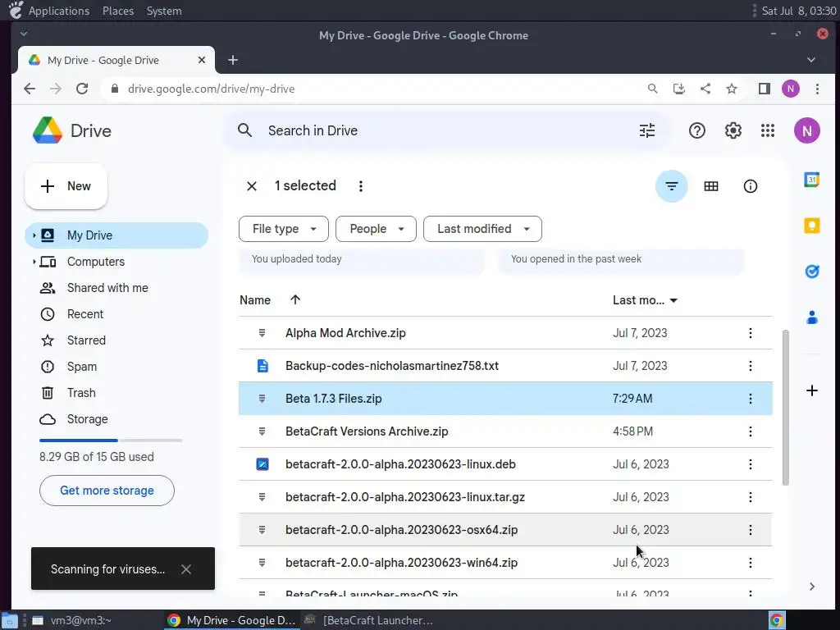Reverse sort direction arrow next to Name

[x=295, y=300]
